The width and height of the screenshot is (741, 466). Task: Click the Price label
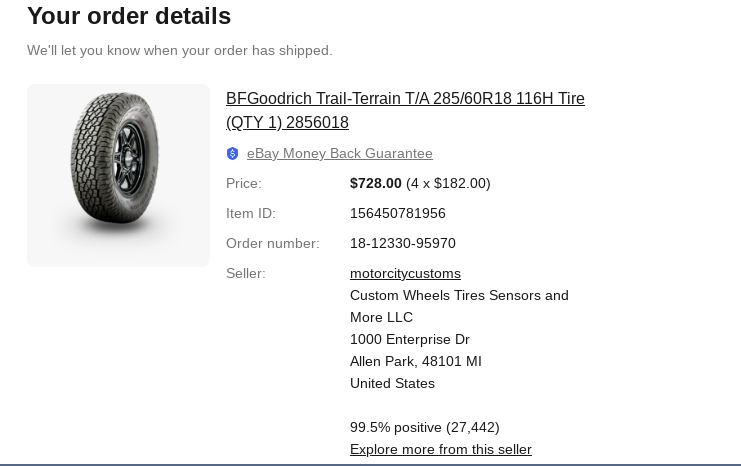pos(243,183)
